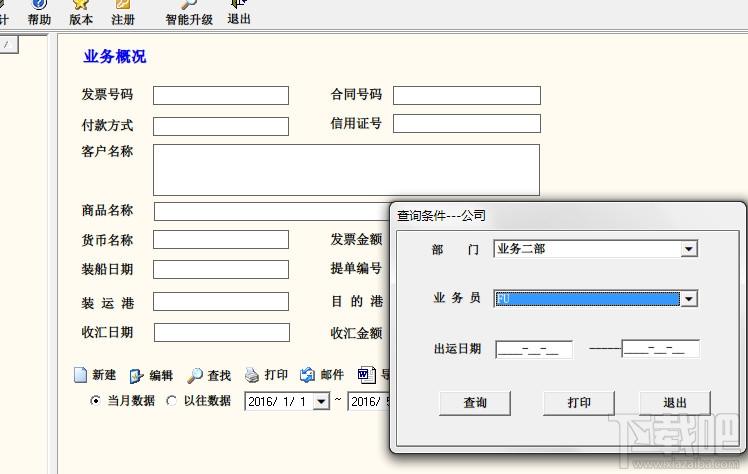Click the 出运日期 start date field
The width and height of the screenshot is (748, 474).
click(534, 349)
